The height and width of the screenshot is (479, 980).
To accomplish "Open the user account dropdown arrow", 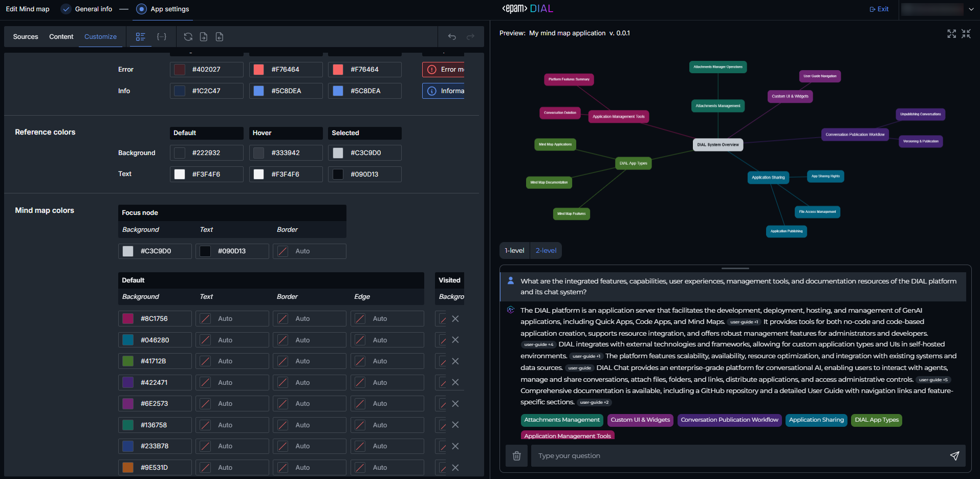I will [x=971, y=9].
